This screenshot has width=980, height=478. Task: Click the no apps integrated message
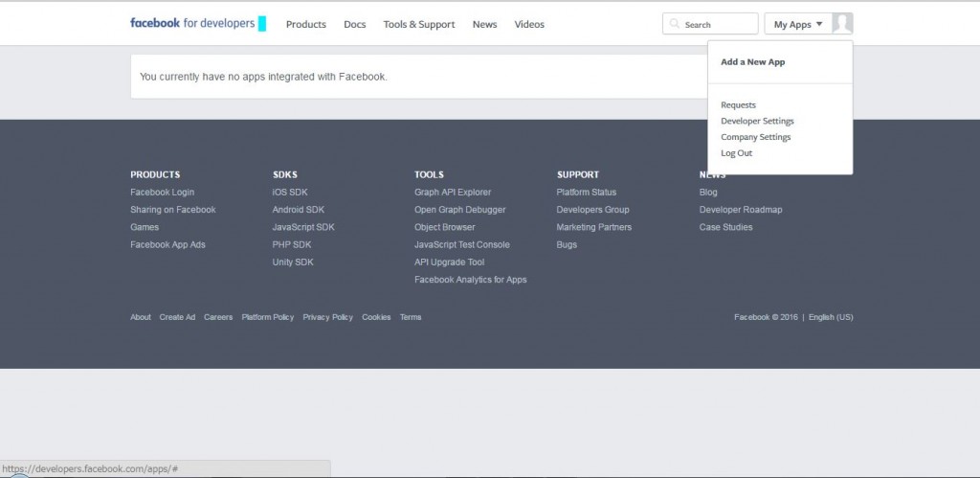(x=263, y=77)
